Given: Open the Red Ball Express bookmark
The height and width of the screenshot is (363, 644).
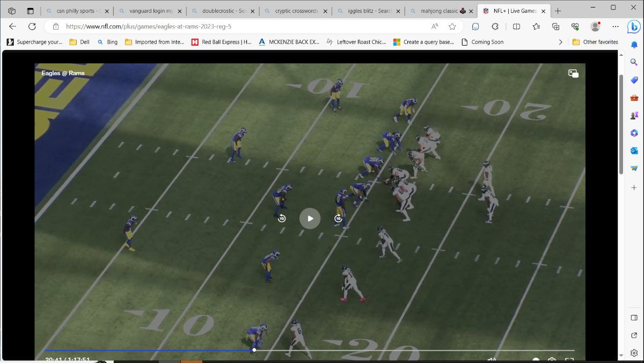Looking at the screenshot, I should click(x=221, y=42).
